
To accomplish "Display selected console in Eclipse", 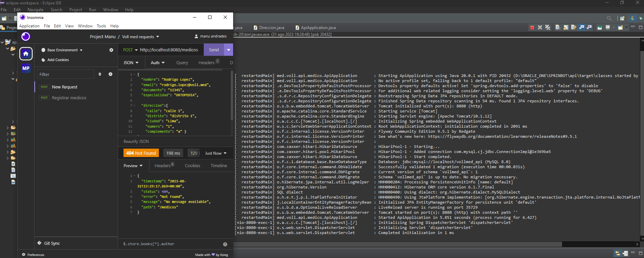I will pos(608,27).
